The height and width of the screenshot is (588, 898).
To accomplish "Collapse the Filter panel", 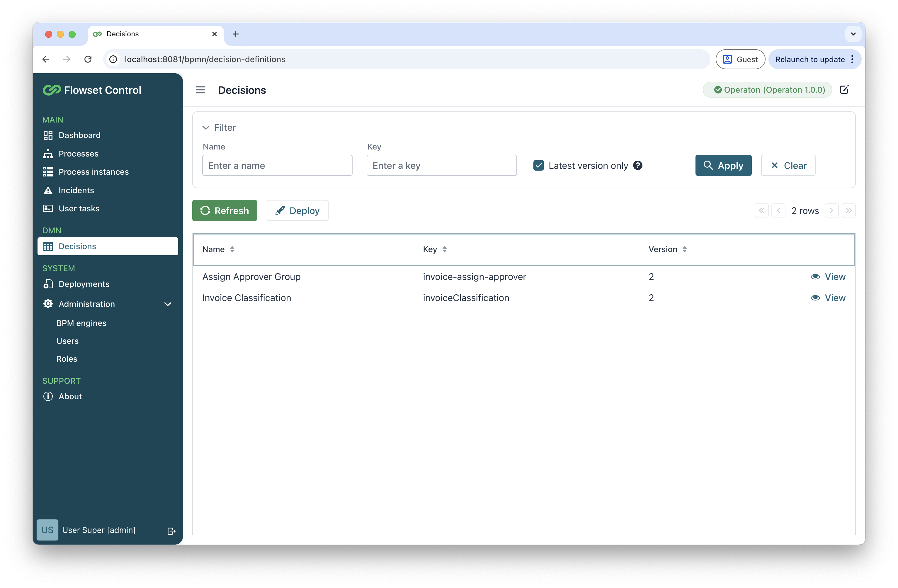I will point(206,128).
